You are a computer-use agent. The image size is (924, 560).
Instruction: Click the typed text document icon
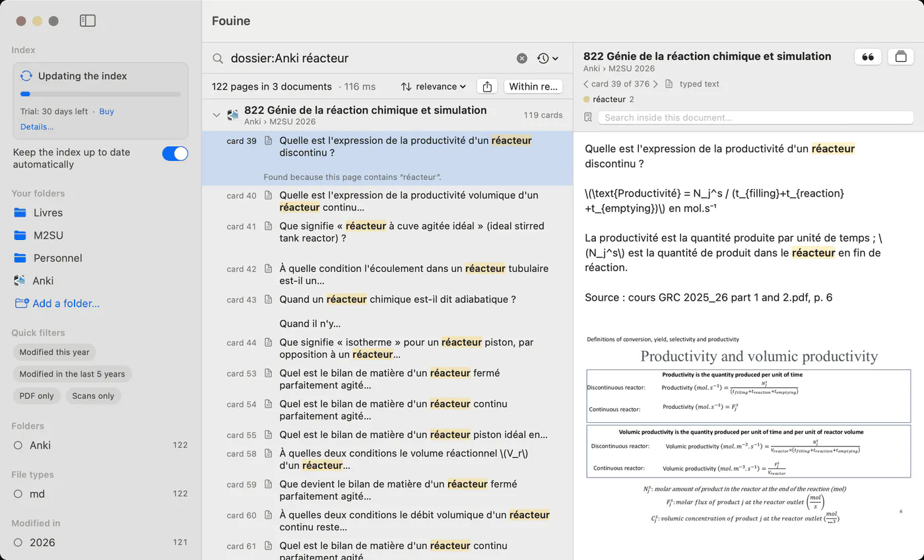[x=669, y=84]
